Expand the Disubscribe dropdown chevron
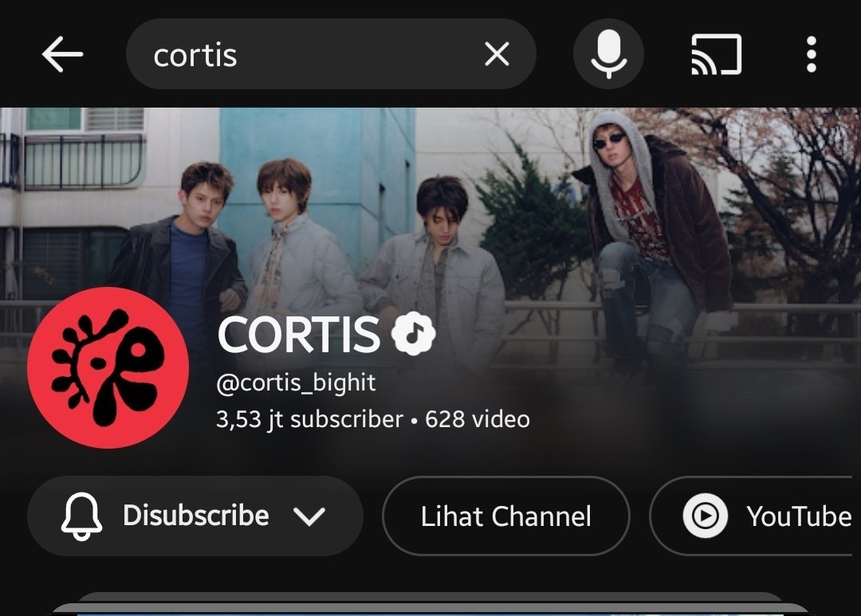 (309, 516)
